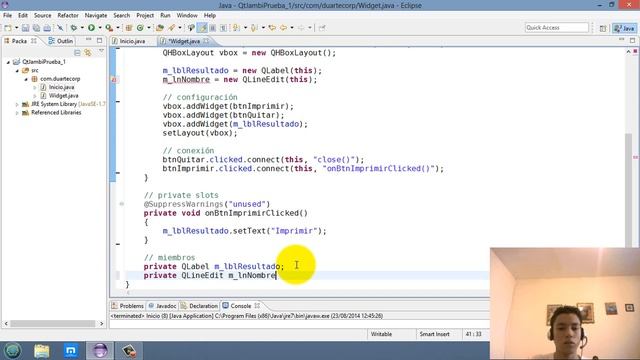Collapse the src folder node

(17, 71)
